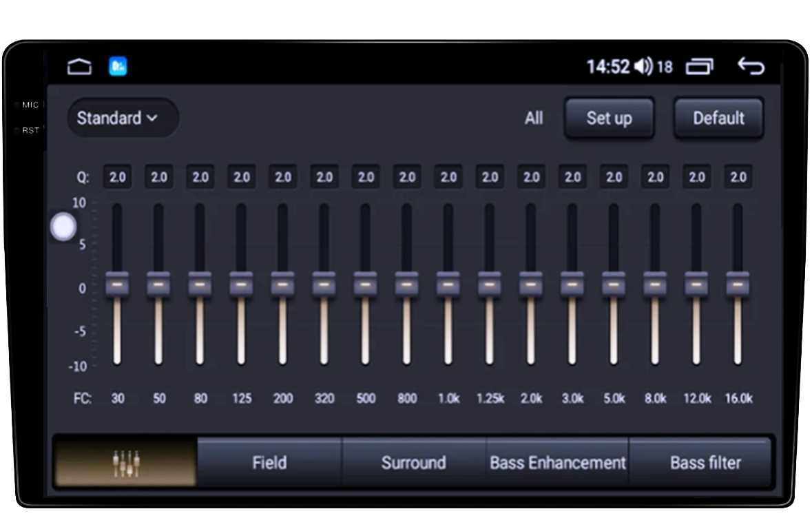Image resolution: width=812 pixels, height=529 pixels.
Task: Select the All label near Set up
Action: [534, 118]
